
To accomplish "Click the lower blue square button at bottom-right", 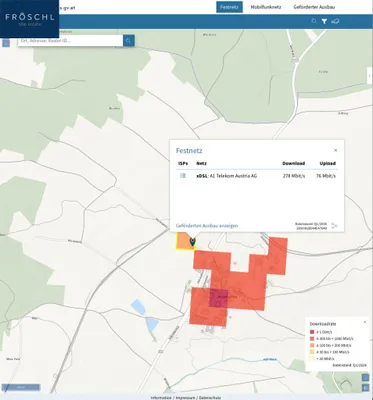I will tap(366, 388).
